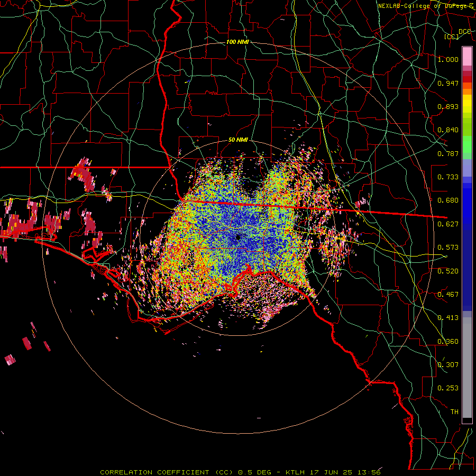Click the 50 NMI range ring label
This screenshot has height=476, width=476.
(238, 140)
